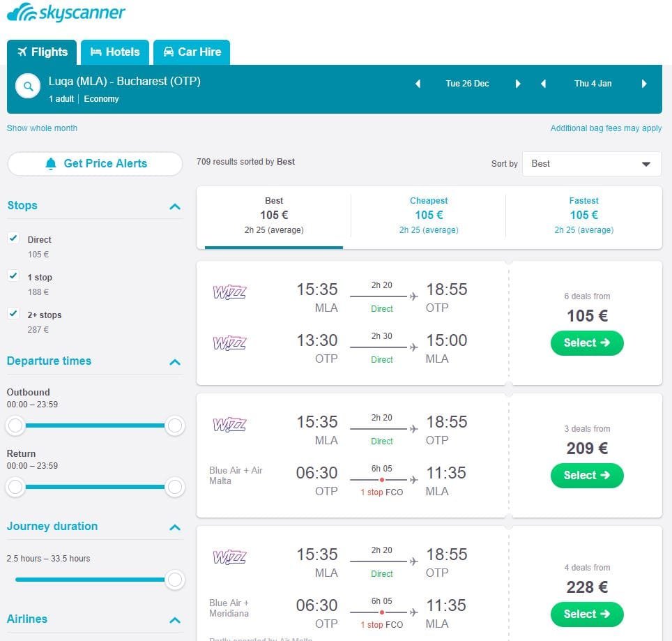Screen dimensions: 672x641
Task: Click the Economy cabin class text
Action: coord(101,99)
